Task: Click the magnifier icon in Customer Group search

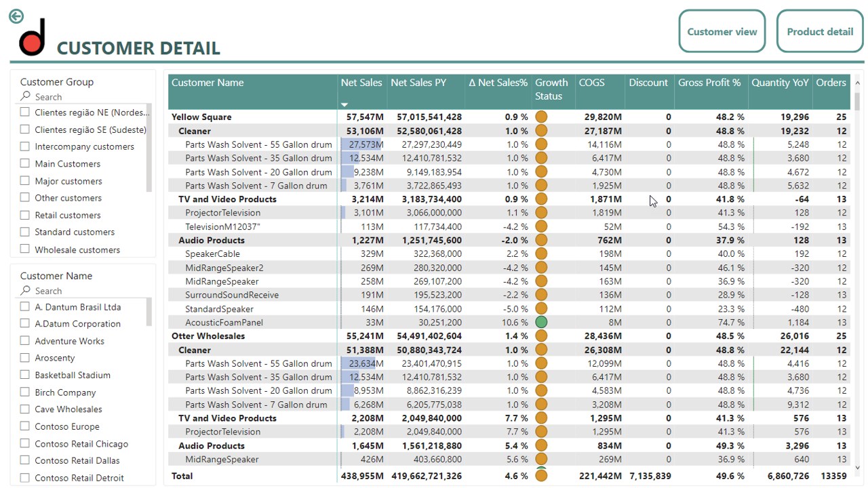Action: (26, 96)
